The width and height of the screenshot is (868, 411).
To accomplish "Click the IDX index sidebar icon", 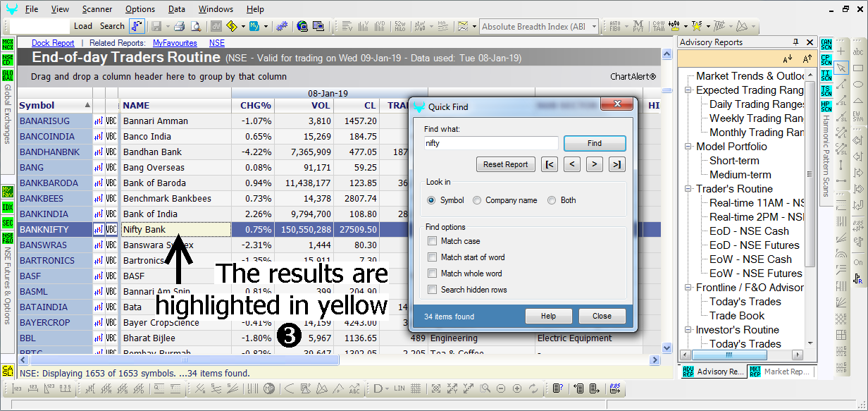I will [x=8, y=208].
